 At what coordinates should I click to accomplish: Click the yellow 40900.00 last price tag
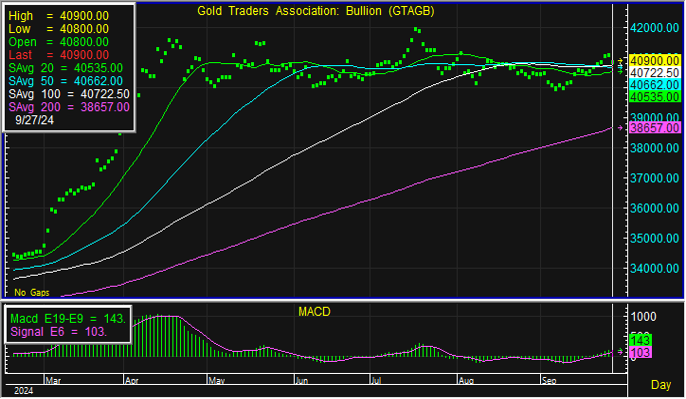654,60
